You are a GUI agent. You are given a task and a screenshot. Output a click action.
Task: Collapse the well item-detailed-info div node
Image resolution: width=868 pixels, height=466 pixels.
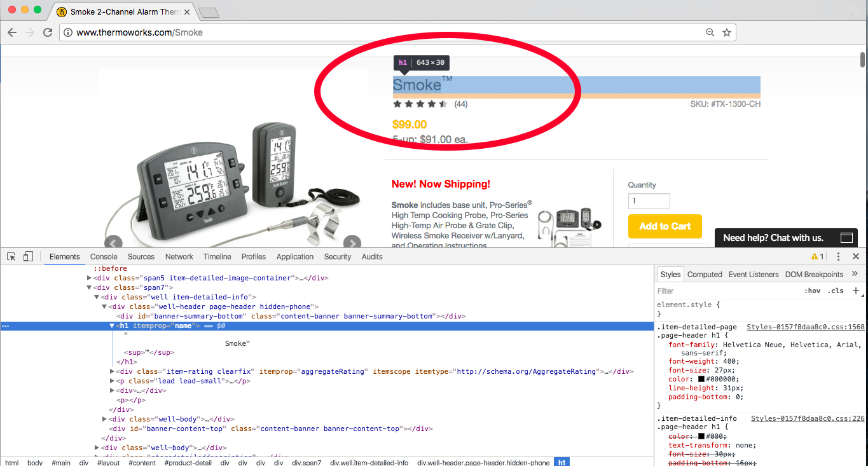click(97, 298)
